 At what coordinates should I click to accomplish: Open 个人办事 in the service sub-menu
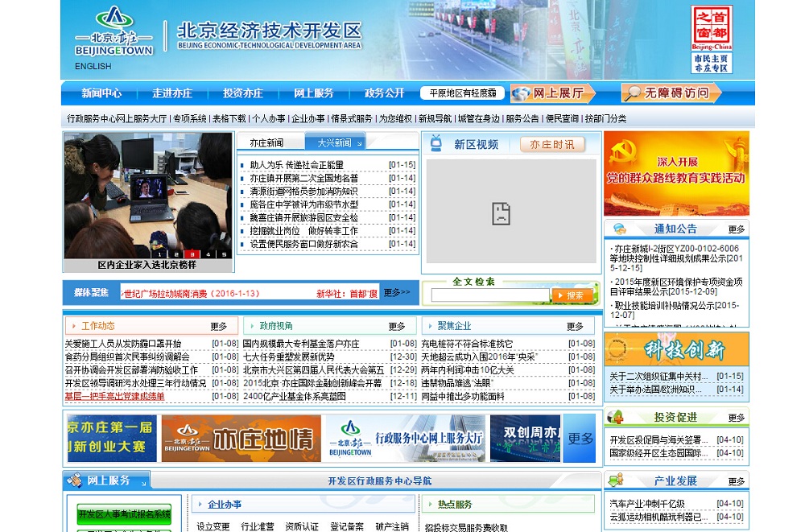pos(269,118)
